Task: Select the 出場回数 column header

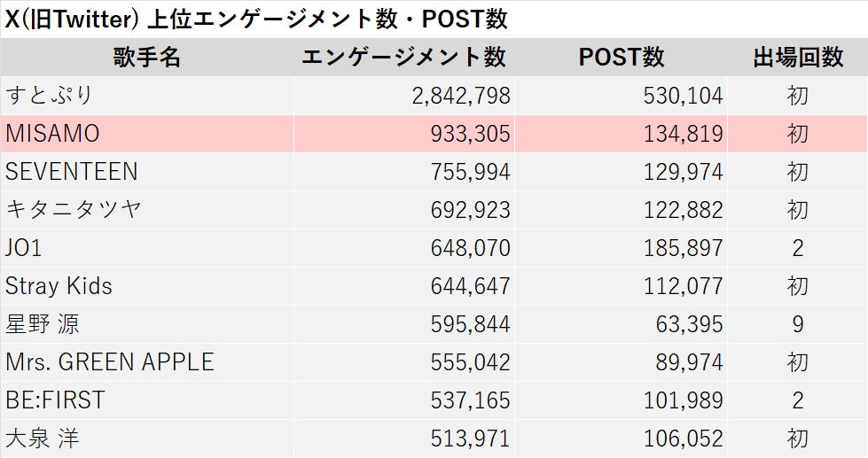Action: point(797,58)
